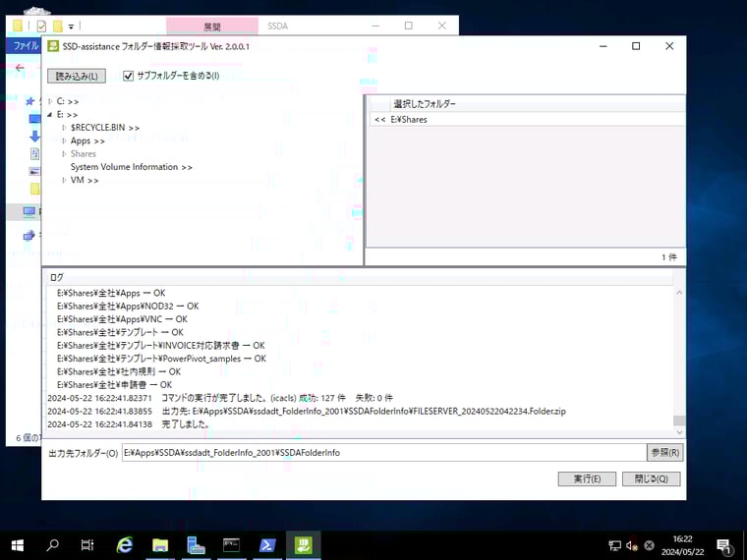Screen dimensions: 747x560
Task: Expand the Shares folder node
Action: point(64,154)
